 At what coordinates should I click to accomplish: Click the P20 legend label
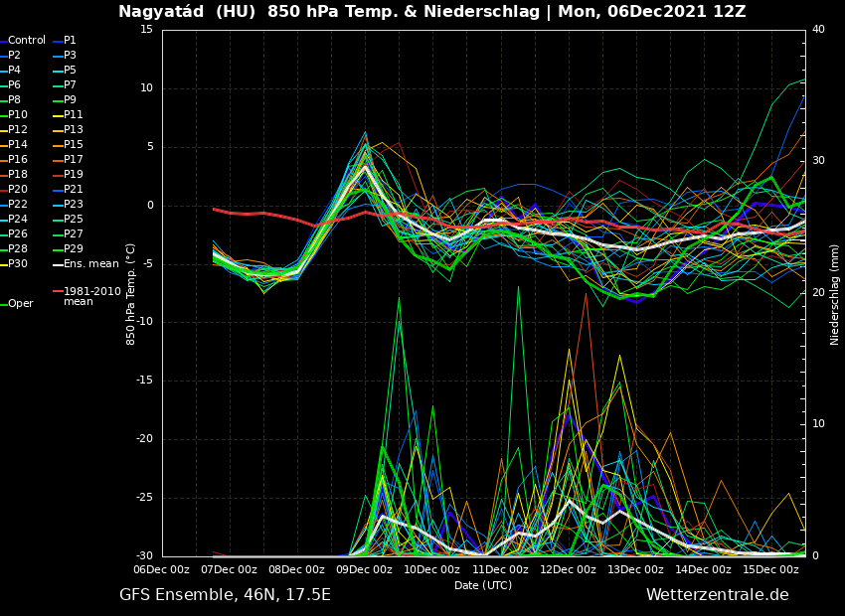[x=18, y=190]
